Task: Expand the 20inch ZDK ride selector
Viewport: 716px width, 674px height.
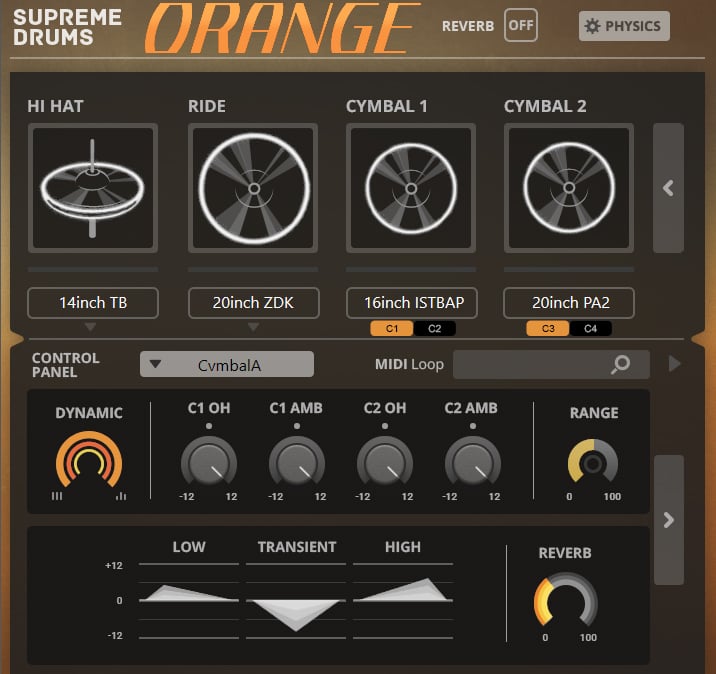Action: tap(253, 303)
